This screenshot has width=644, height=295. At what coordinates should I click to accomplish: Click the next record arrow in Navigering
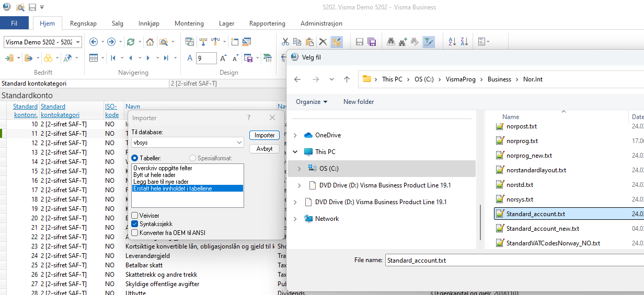(148, 58)
